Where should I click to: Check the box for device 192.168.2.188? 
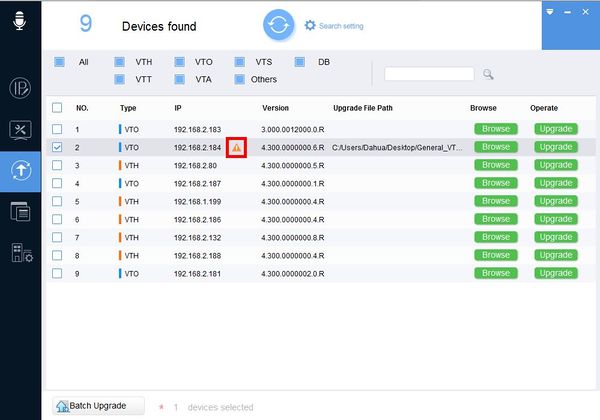coord(57,255)
